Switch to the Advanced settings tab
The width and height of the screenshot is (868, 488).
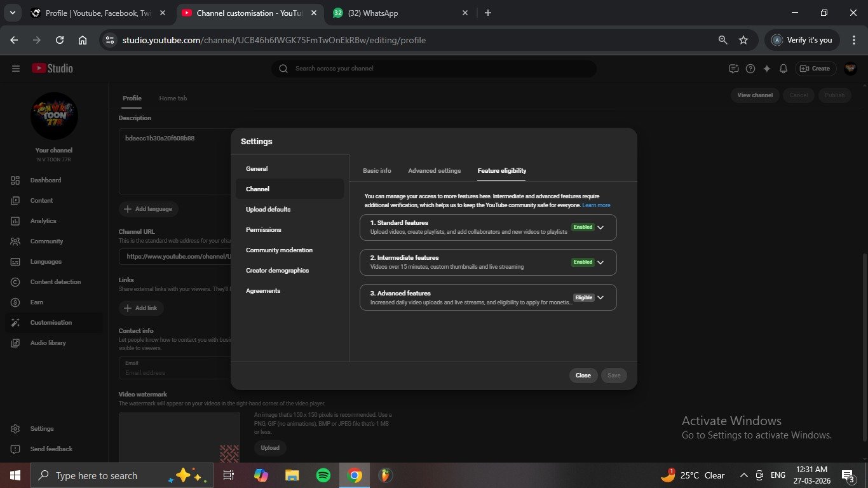(434, 171)
